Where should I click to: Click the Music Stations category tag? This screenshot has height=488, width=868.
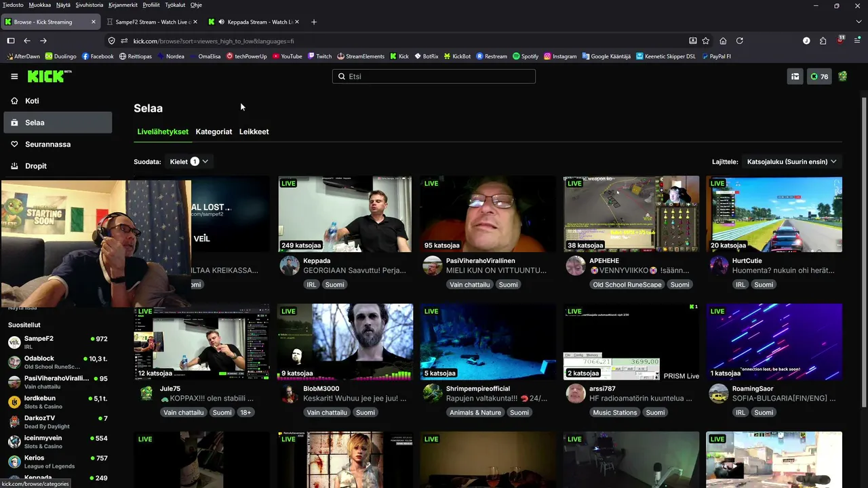tap(615, 412)
